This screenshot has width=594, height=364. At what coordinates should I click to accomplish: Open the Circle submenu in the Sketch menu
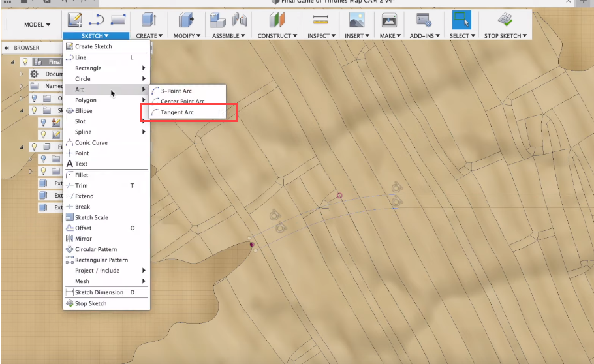coord(106,79)
